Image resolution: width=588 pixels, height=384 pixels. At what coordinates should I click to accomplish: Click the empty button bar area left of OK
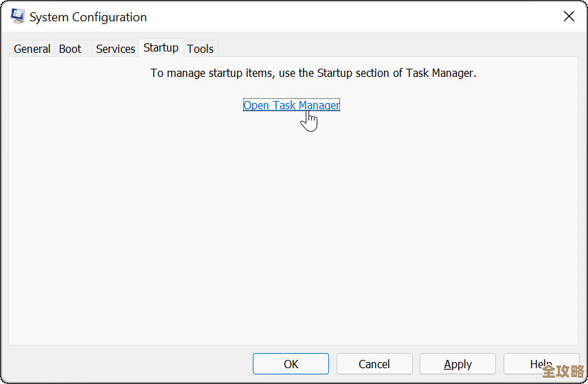coord(131,364)
